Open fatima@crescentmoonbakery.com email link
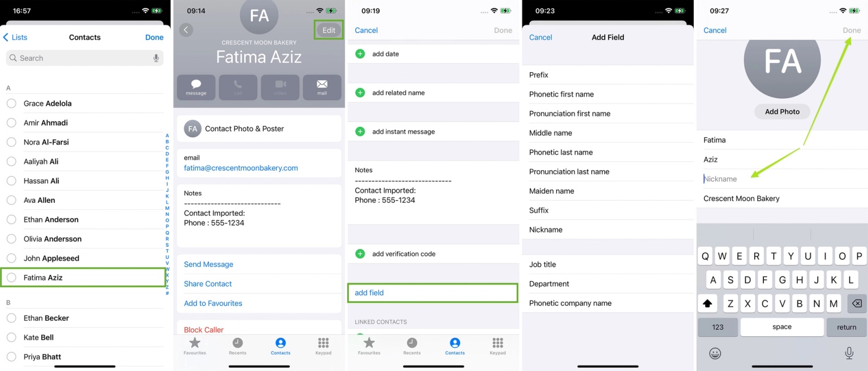 241,168
